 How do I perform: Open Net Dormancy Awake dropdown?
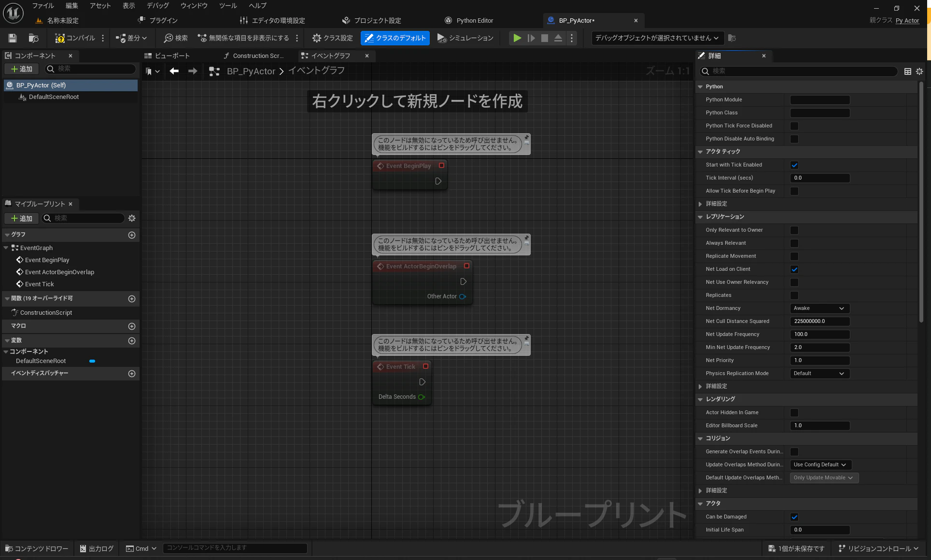pyautogui.click(x=819, y=308)
